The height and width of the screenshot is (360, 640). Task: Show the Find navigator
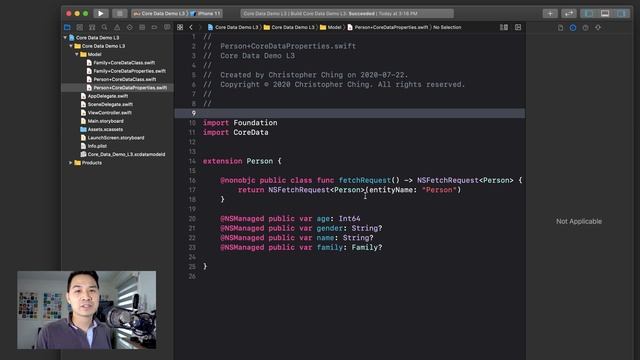tap(104, 27)
